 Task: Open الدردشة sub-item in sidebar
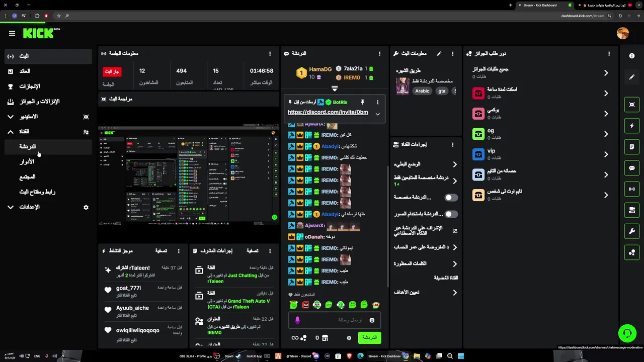click(48, 147)
